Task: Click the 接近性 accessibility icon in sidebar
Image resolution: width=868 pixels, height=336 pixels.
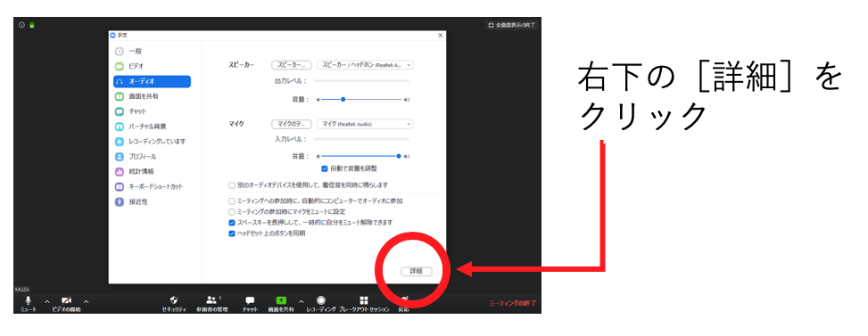Action: [119, 201]
